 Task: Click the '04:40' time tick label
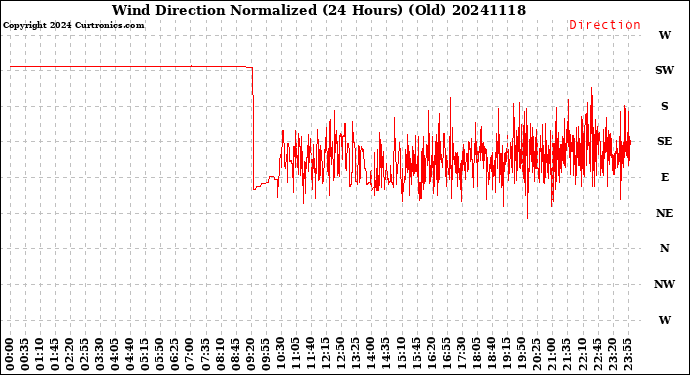tap(130, 355)
